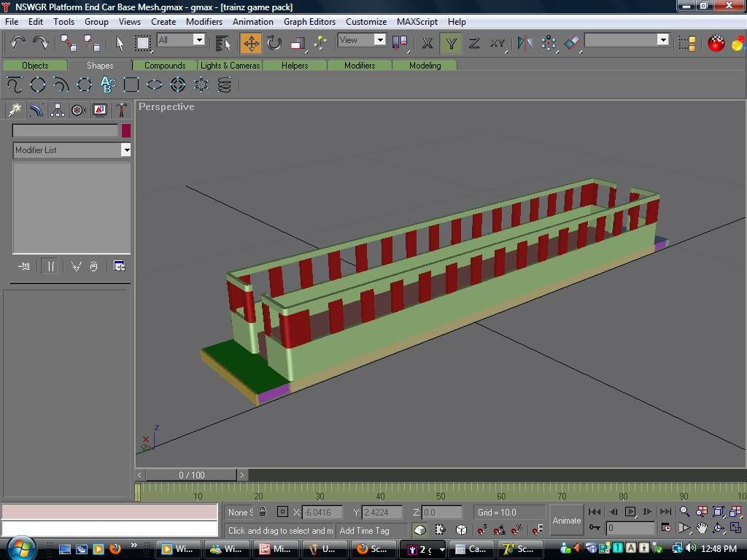Select the Helix shape tool

pos(225,85)
